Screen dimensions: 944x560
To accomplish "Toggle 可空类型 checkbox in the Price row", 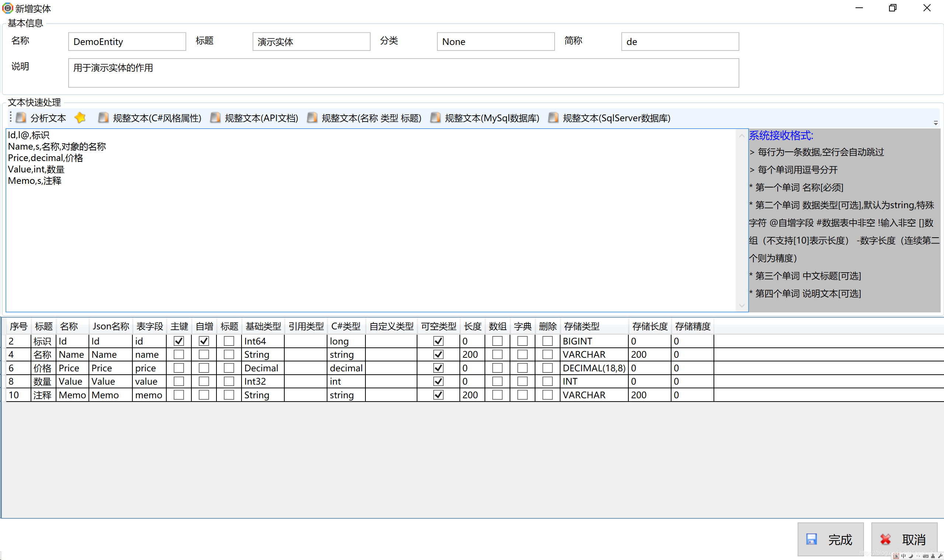I will point(438,368).
